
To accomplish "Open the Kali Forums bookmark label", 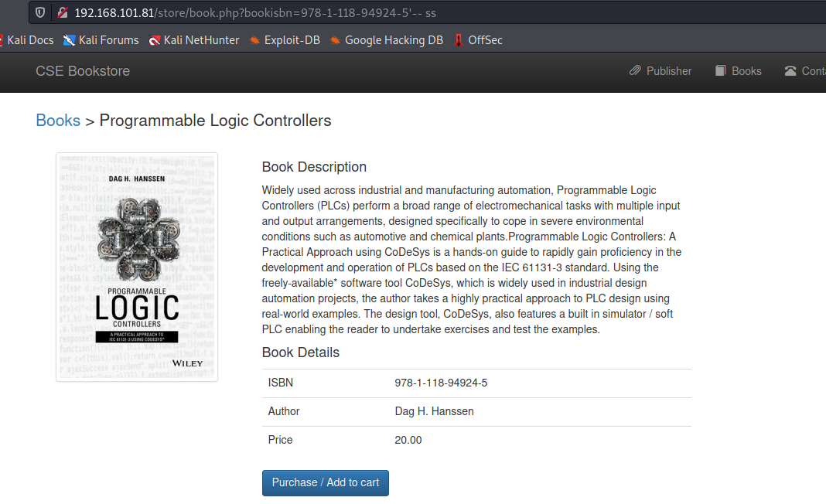I will [x=108, y=40].
